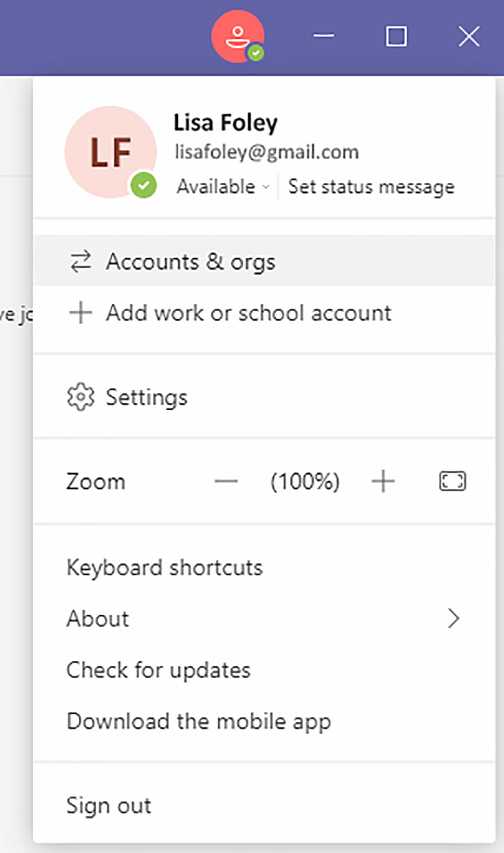The height and width of the screenshot is (853, 504).
Task: Open the Available status dropdown
Action: [x=266, y=187]
